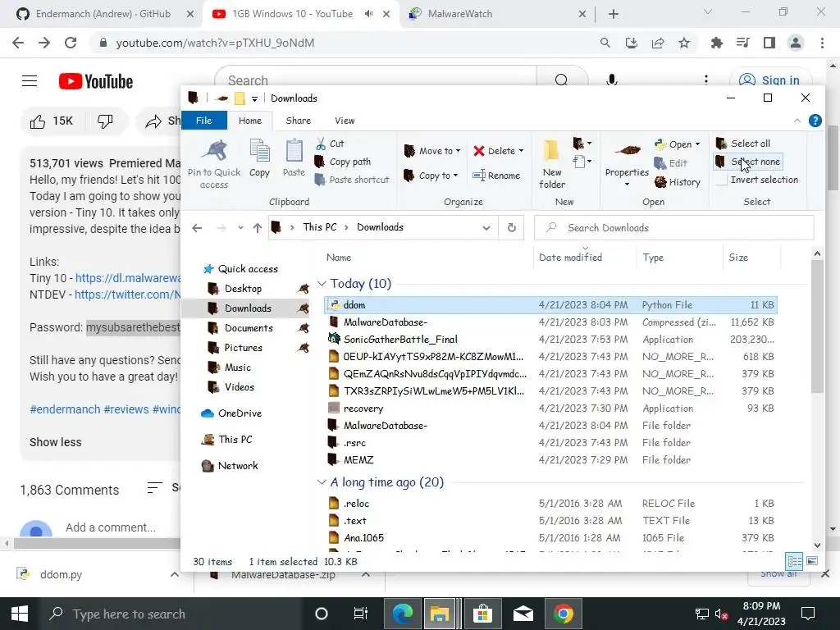The image size is (840, 630).
Task: Switch to the View ribbon tab
Action: pos(345,121)
